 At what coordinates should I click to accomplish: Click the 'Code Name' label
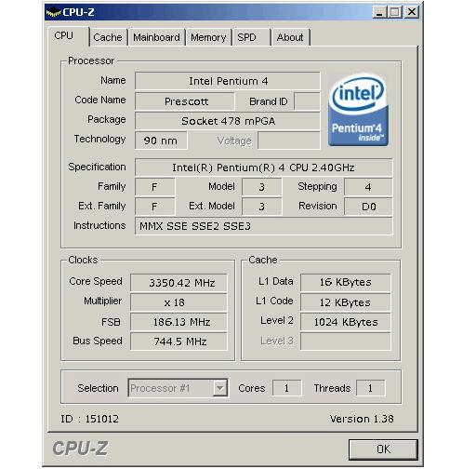pos(100,100)
